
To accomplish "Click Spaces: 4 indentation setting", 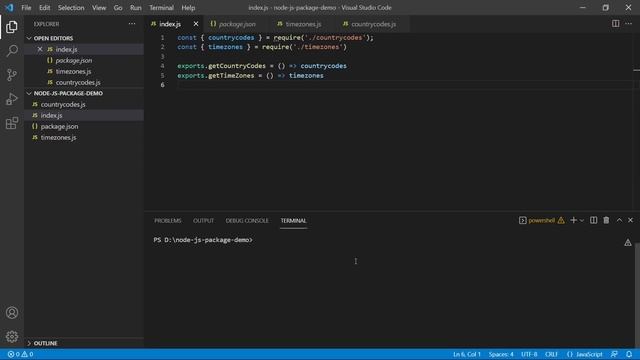I will point(501,354).
